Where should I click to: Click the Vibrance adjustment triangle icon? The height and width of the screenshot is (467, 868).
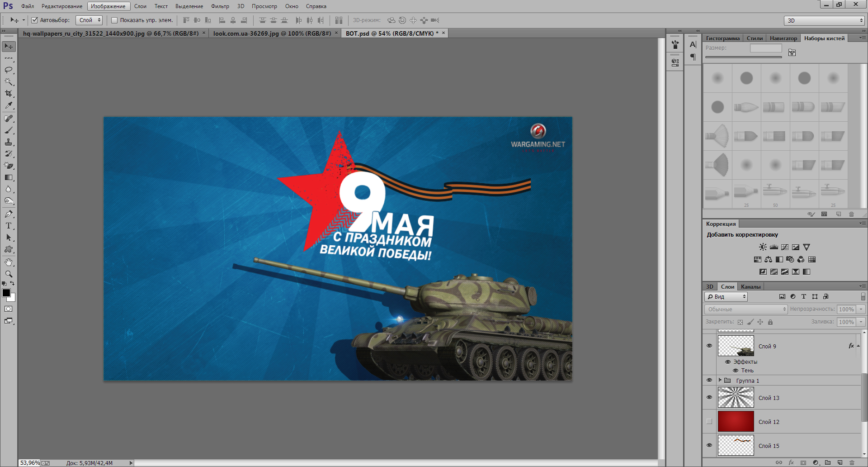(x=807, y=247)
